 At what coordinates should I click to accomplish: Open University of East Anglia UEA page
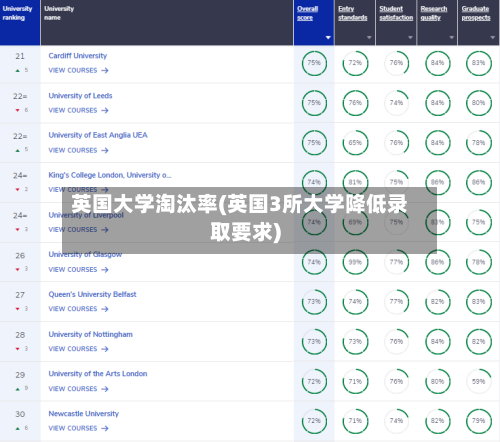(98, 135)
